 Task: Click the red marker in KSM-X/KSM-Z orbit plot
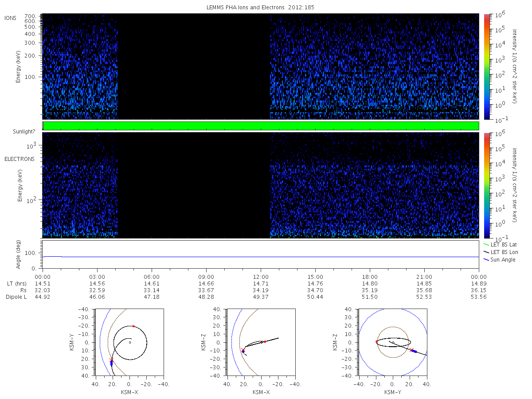pyautogui.click(x=265, y=341)
